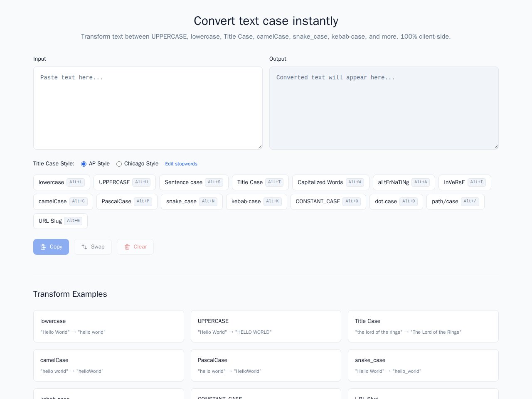Click the camelCase example card
The width and height of the screenshot is (532, 399).
pos(108,365)
